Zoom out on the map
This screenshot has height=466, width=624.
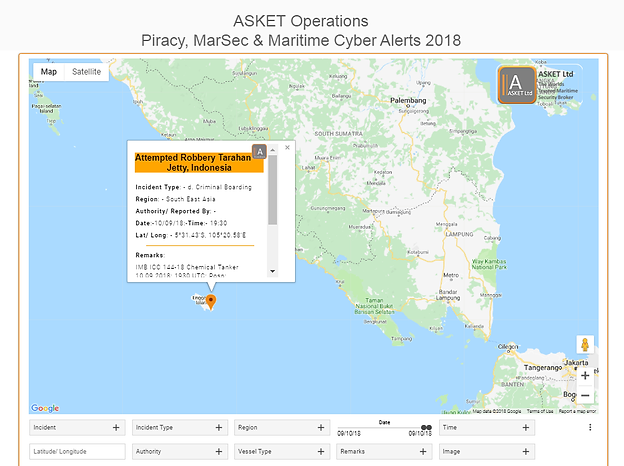(585, 396)
